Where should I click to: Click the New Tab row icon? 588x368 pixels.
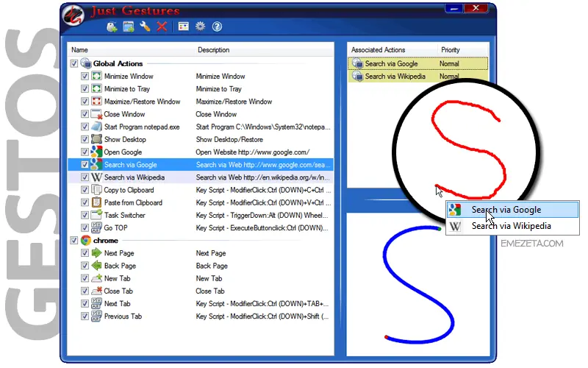point(96,278)
